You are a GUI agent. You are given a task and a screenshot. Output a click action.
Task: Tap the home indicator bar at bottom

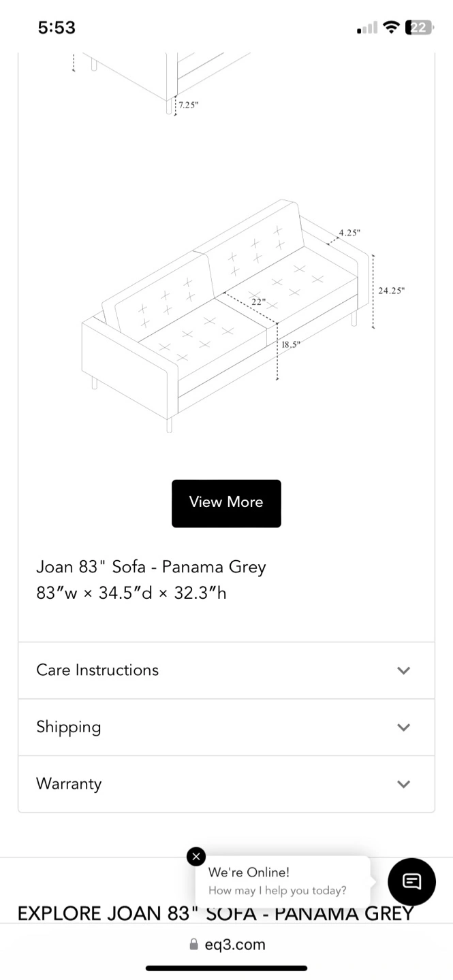pyautogui.click(x=226, y=968)
